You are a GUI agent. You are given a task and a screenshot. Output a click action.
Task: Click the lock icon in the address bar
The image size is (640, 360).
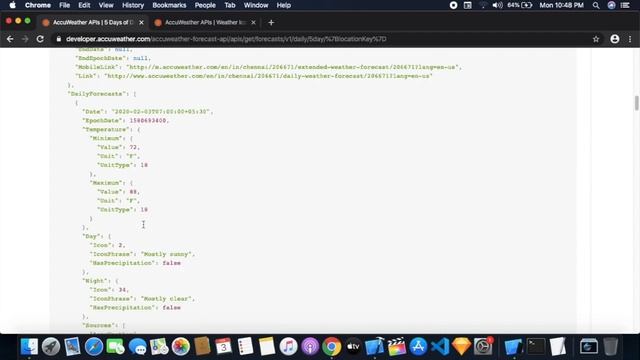click(59, 39)
